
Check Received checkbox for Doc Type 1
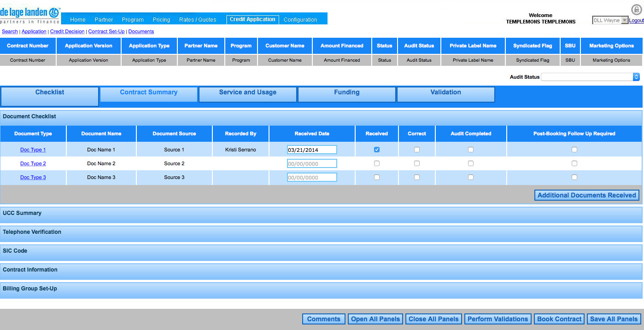[x=377, y=150]
